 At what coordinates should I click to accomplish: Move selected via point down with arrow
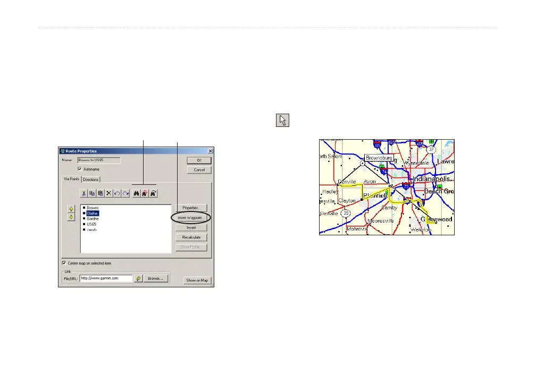pos(71,217)
